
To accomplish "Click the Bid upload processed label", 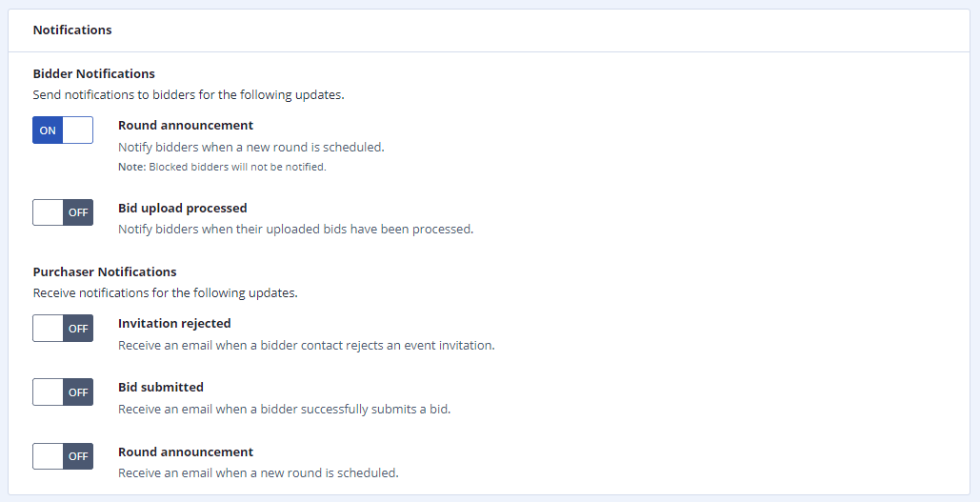I will (x=183, y=209).
